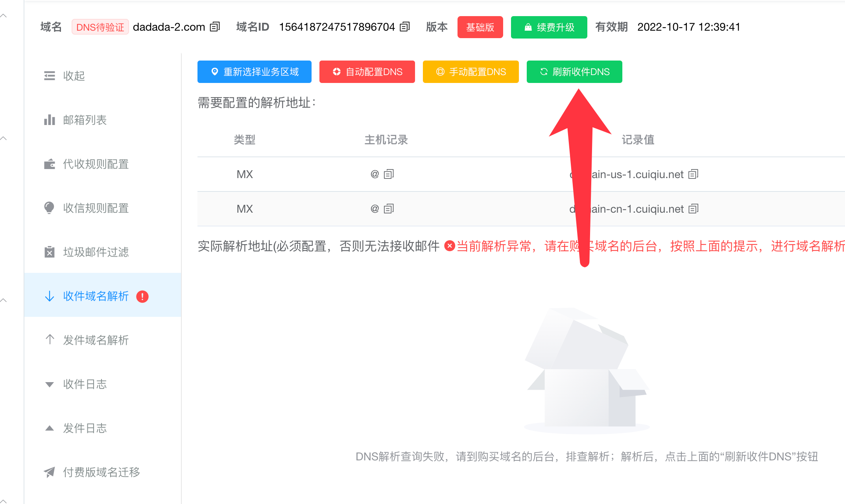845x504 pixels.
Task: Click the 基础版 version badge
Action: point(480,27)
